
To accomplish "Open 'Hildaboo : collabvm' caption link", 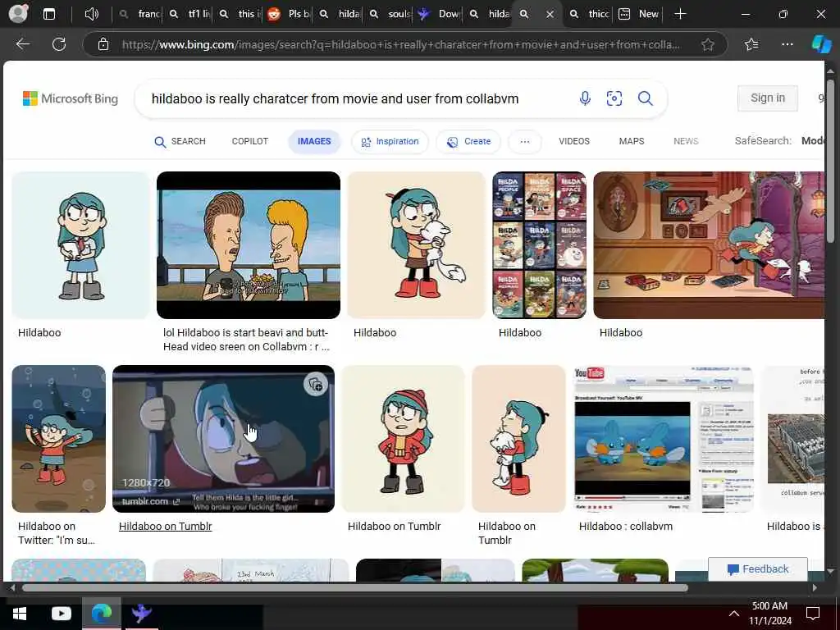I will (626, 526).
